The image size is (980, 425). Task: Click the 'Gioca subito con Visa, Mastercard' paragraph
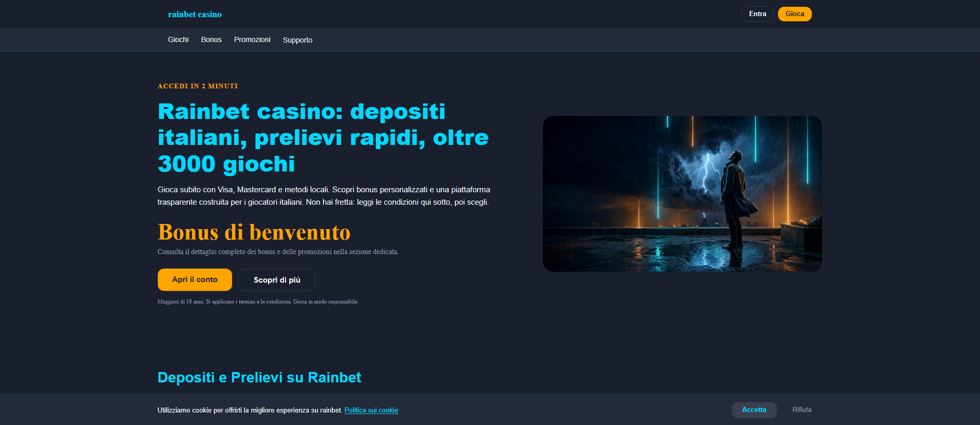[x=324, y=196]
